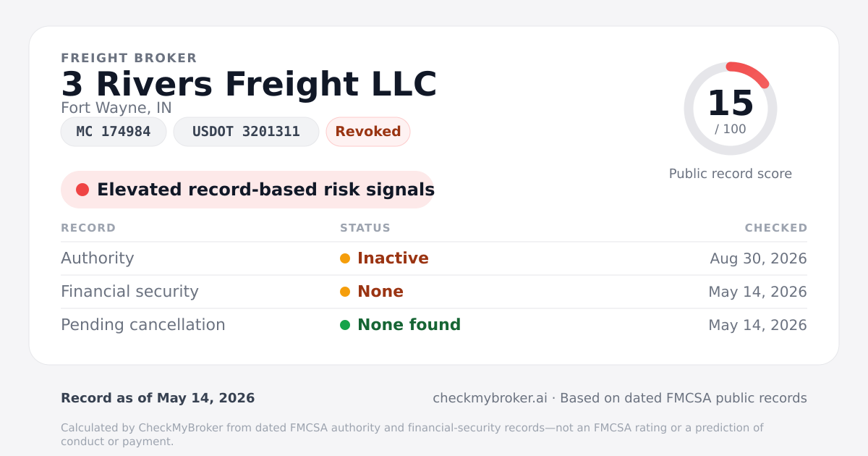Viewport: 868px width, 456px height.
Task: Open the Pending cancellation record row
Action: [434, 325]
